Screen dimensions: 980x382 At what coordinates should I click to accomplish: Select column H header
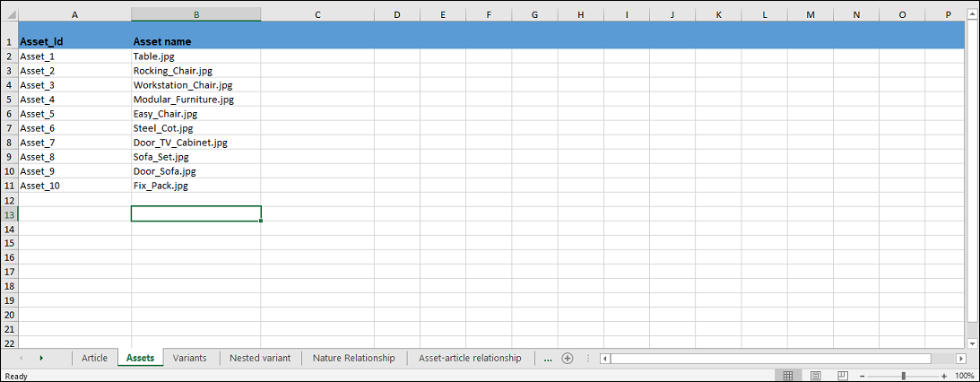click(581, 14)
